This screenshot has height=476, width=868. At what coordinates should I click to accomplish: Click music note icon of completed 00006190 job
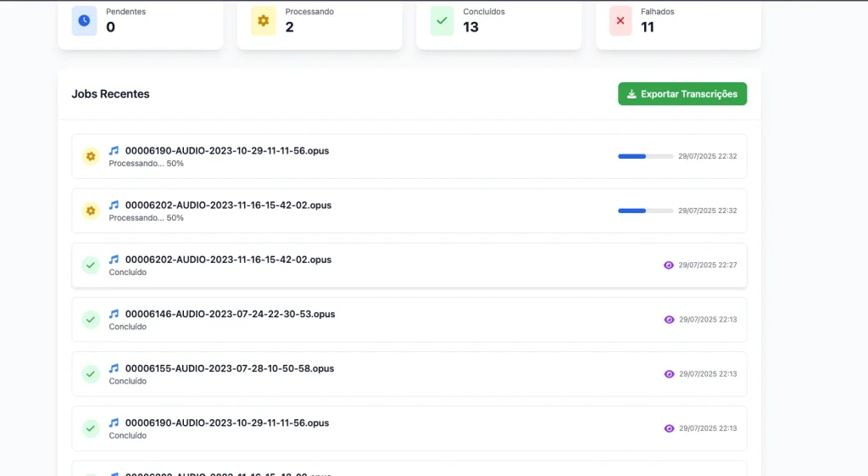click(114, 422)
